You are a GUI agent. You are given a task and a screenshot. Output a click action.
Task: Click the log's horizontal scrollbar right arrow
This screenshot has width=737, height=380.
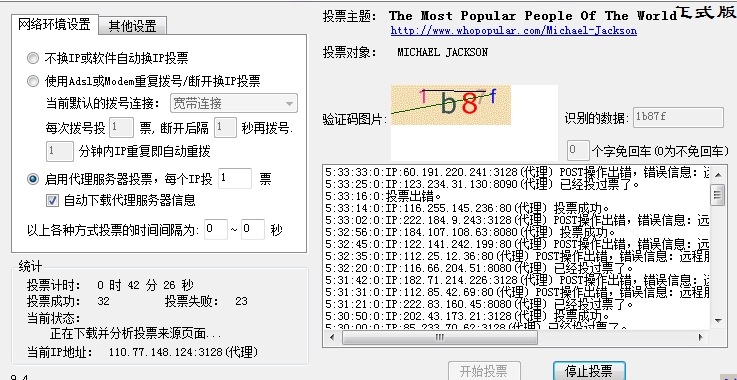pos(700,337)
